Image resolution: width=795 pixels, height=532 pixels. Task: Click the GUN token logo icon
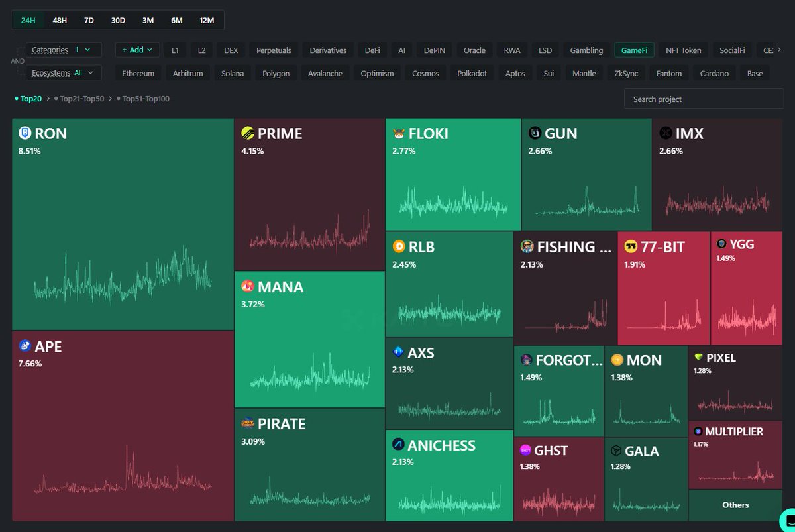(x=534, y=133)
